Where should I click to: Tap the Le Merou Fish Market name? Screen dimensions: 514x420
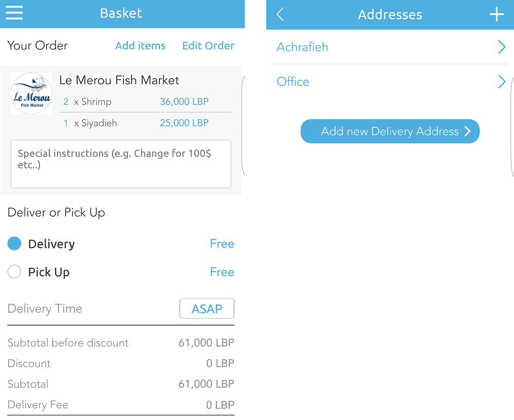click(x=119, y=80)
